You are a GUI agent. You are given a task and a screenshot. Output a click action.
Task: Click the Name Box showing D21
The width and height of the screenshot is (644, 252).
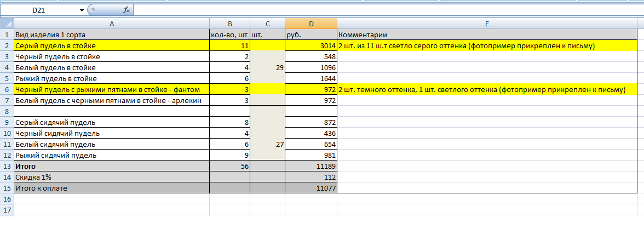tap(41, 10)
